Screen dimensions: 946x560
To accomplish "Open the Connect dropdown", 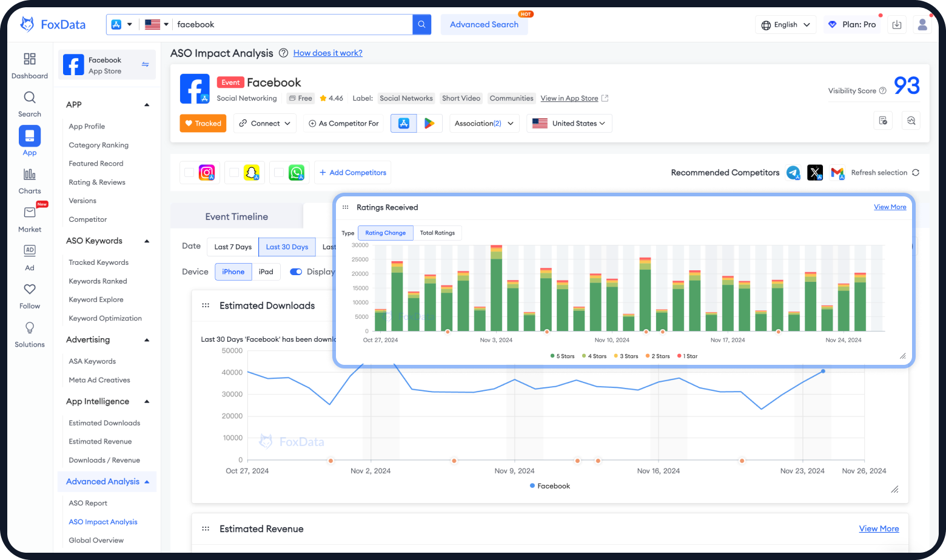I will click(265, 124).
